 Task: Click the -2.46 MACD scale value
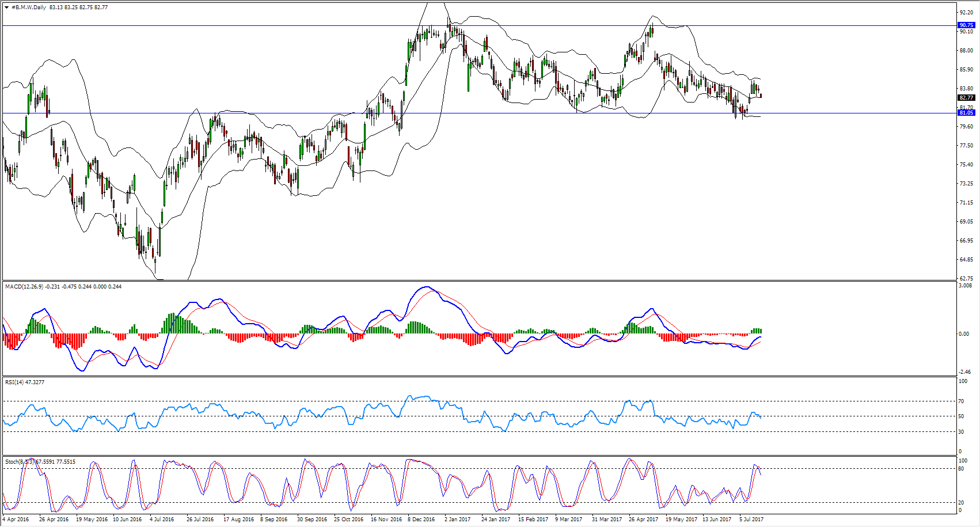tap(966, 372)
